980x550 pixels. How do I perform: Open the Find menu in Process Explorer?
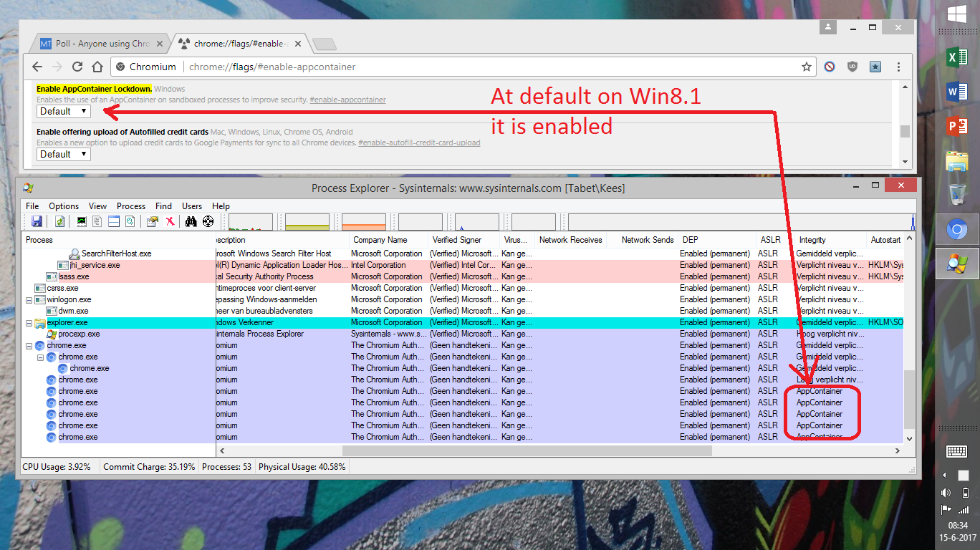pyautogui.click(x=163, y=206)
